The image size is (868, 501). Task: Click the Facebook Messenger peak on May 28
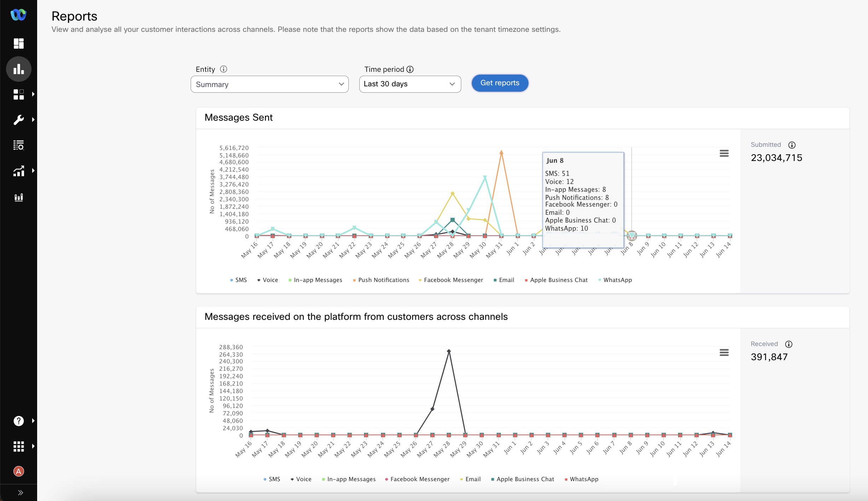click(x=452, y=193)
